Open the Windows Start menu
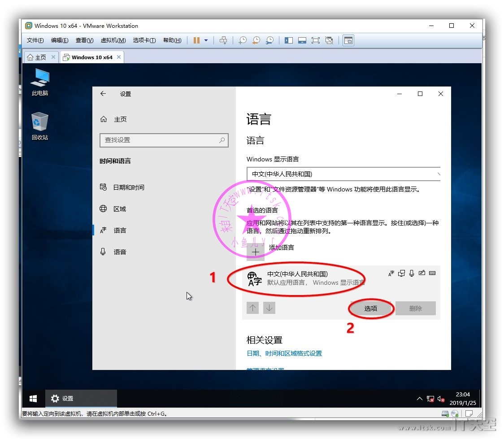 33,399
